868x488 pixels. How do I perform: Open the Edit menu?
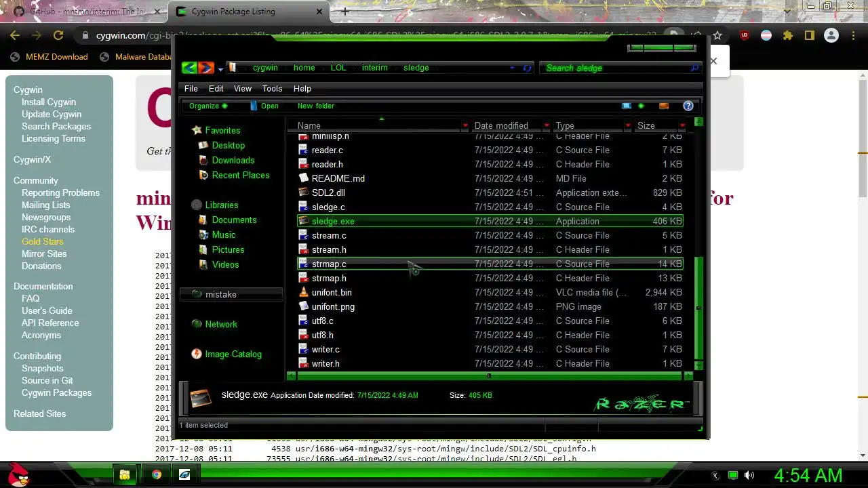point(216,89)
